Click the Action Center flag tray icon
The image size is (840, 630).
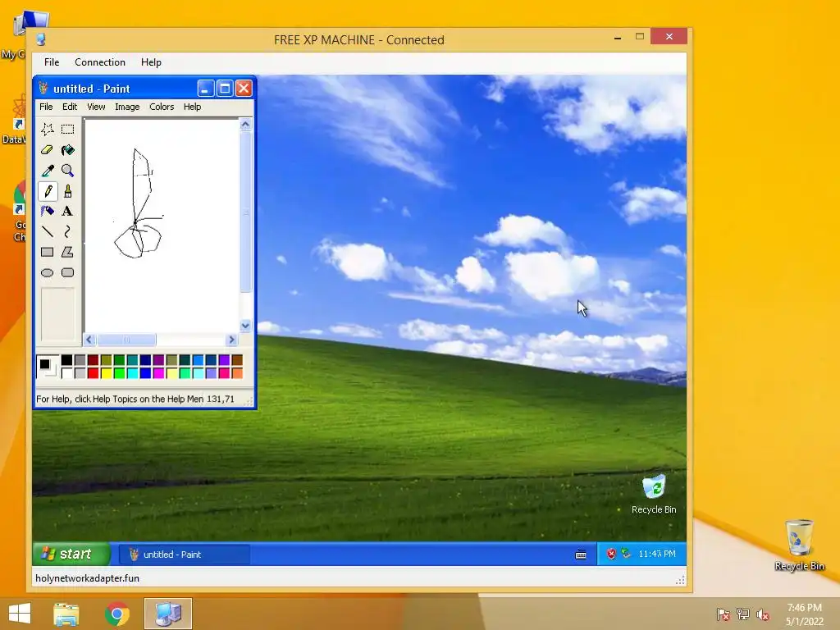(x=723, y=614)
